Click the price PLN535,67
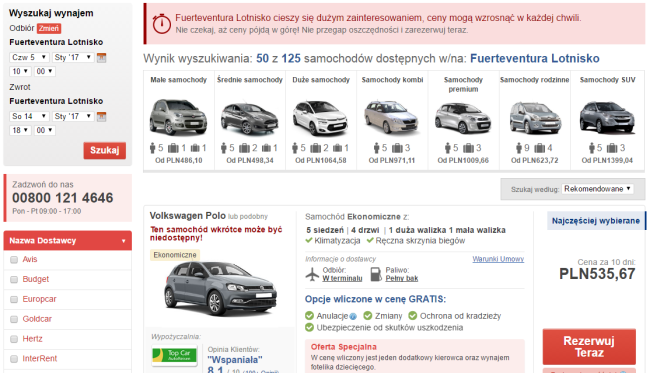Screen dimensions: 650x373 [x=597, y=274]
